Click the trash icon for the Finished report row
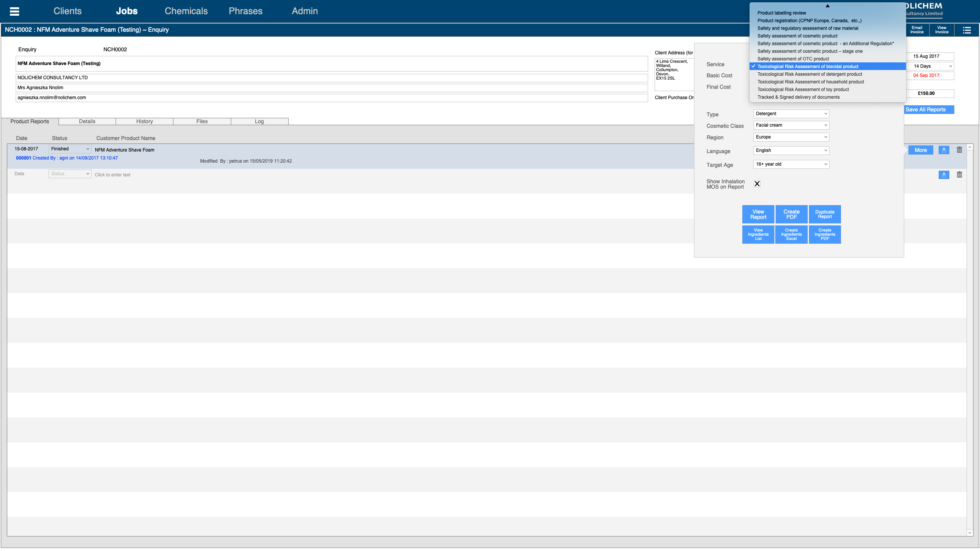Viewport: 980px width, 551px height. (959, 150)
